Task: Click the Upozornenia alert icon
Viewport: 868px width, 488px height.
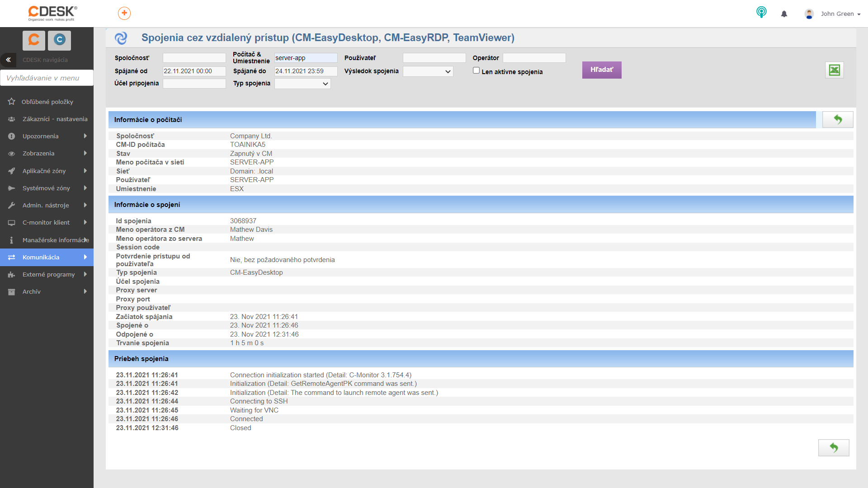Action: 11,136
